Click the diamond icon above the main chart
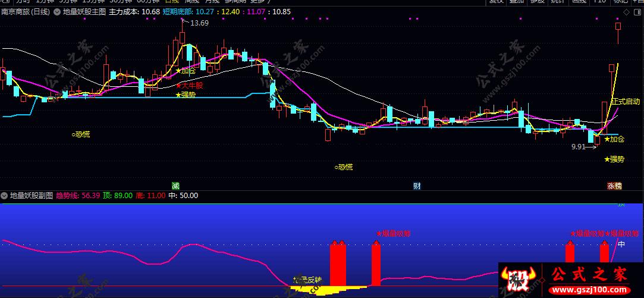Screen dimensions: 644x298 coord(626,12)
